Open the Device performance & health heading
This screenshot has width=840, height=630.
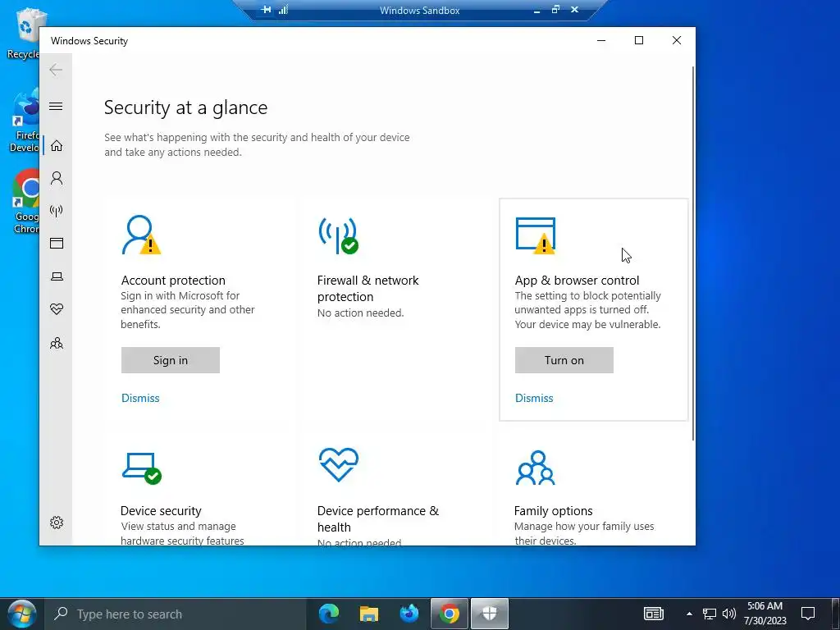coord(377,518)
